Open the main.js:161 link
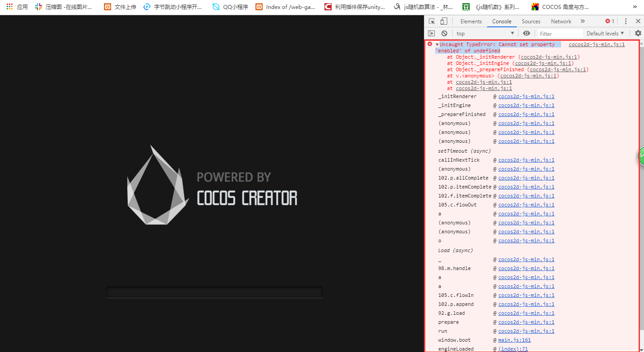Viewport: 644px width, 352px height. pyautogui.click(x=514, y=340)
